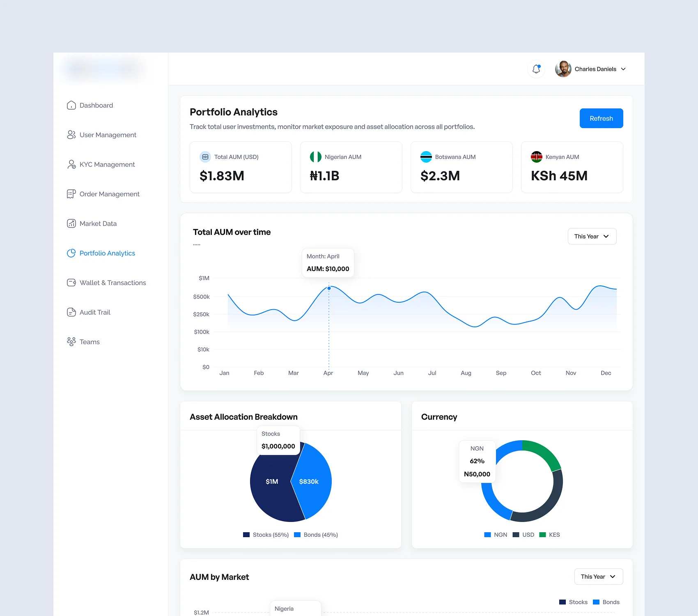Click the April data point on AUM chart
698x616 pixels.
329,288
